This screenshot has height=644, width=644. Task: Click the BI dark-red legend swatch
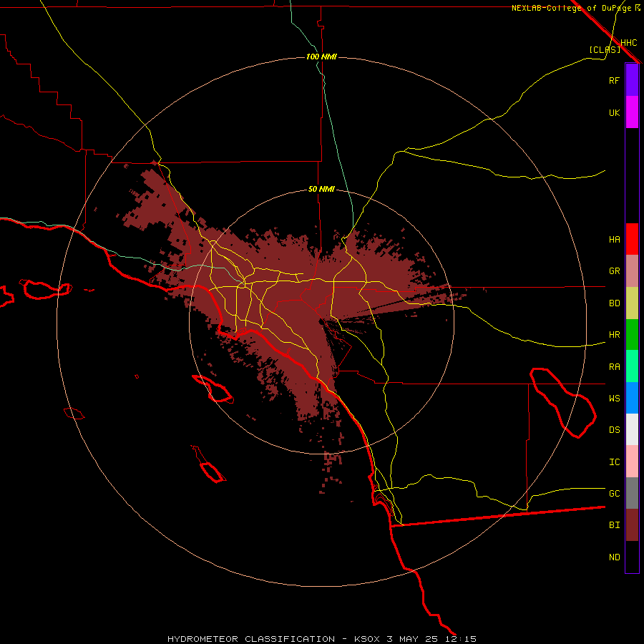point(632,525)
